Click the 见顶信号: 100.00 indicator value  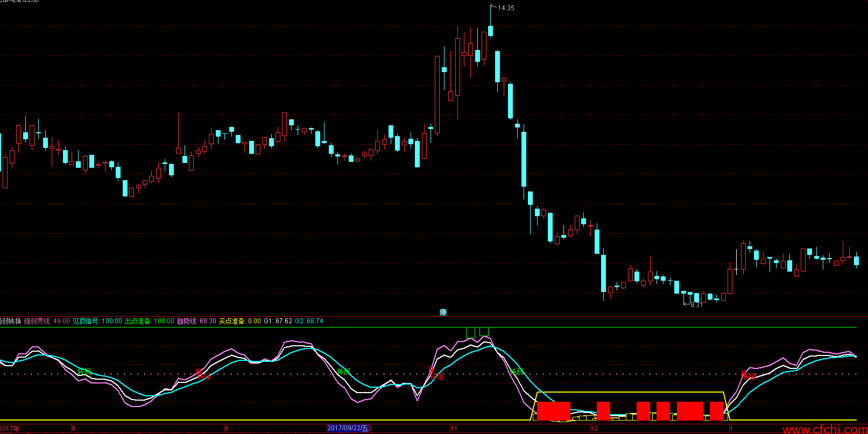click(x=97, y=321)
